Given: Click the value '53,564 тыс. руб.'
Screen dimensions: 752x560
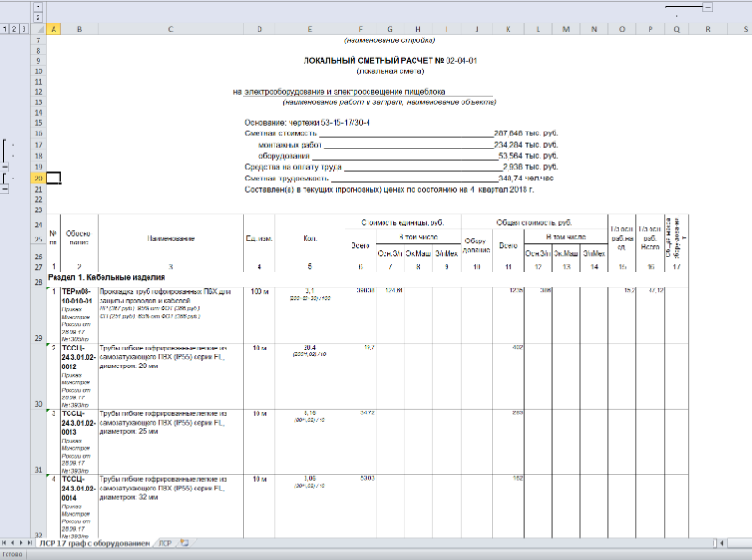Looking at the screenshot, I should point(528,156).
